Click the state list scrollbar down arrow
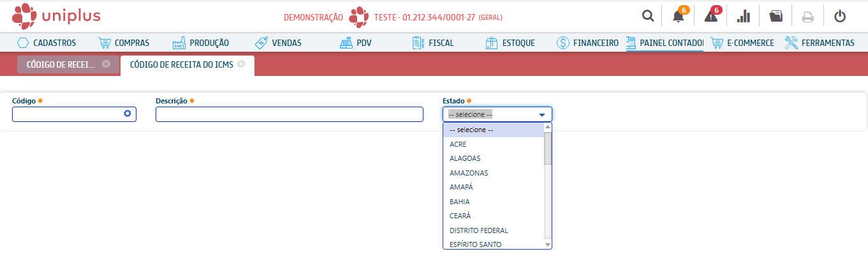Viewport: 868px width, 263px height. coord(547,244)
